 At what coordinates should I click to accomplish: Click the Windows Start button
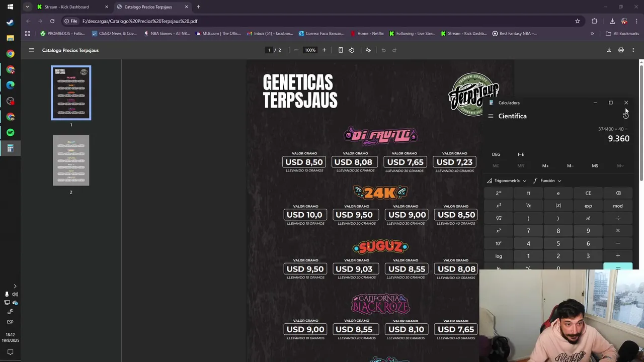coord(10,7)
